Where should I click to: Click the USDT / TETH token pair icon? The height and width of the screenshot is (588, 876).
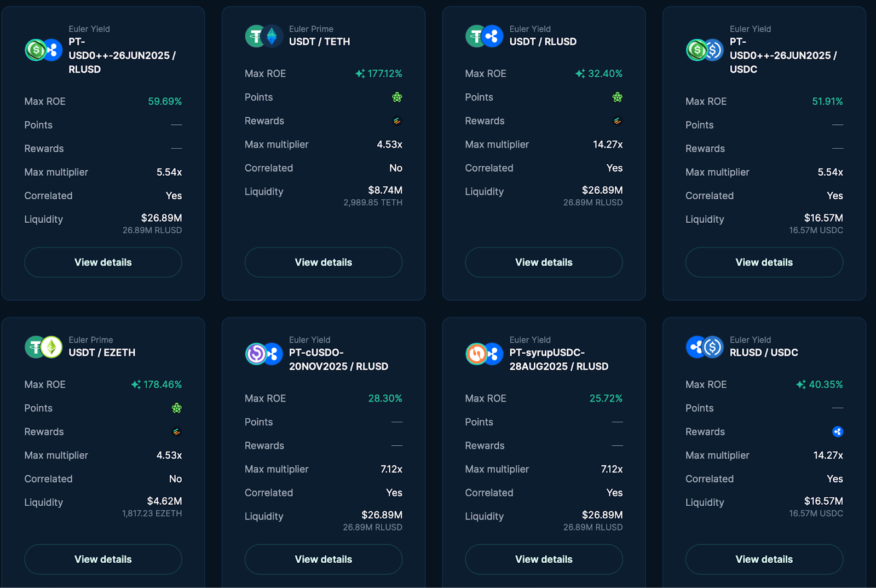pyautogui.click(x=264, y=37)
